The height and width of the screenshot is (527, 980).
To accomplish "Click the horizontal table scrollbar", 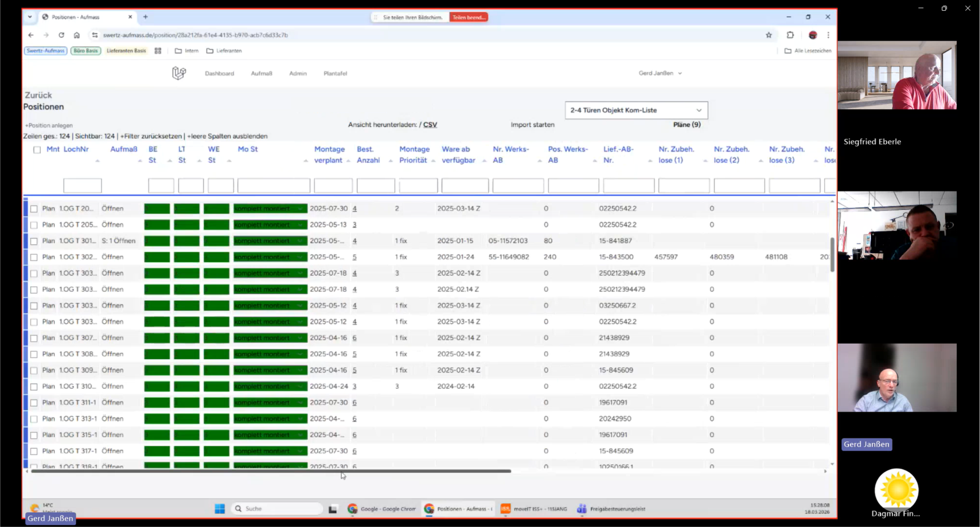I will pyautogui.click(x=271, y=471).
